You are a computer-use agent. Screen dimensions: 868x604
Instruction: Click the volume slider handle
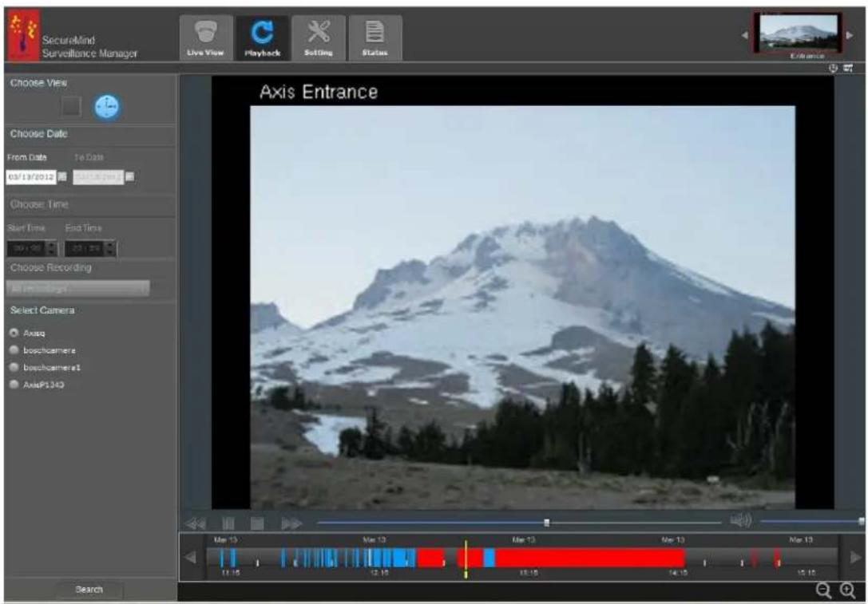[861, 521]
